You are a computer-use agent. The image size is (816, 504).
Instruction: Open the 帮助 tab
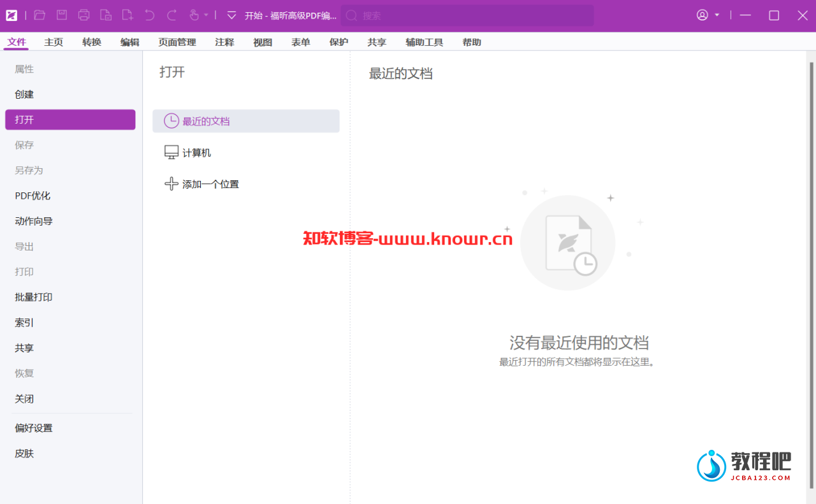click(472, 42)
